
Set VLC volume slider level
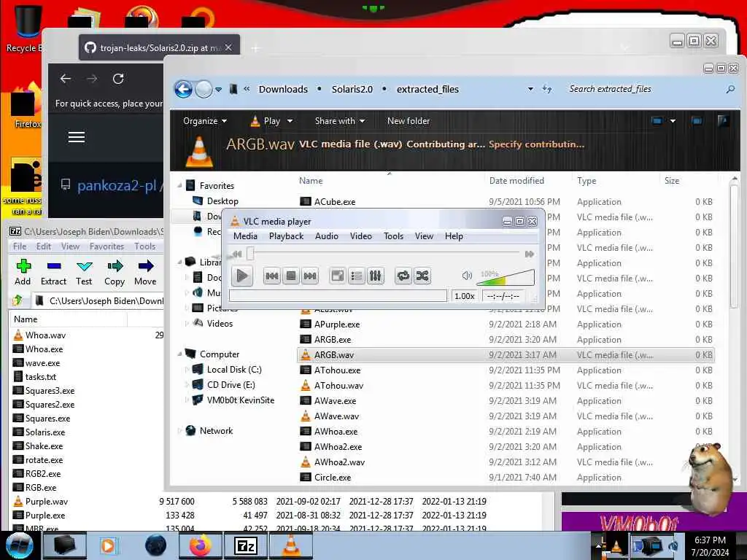pos(506,276)
